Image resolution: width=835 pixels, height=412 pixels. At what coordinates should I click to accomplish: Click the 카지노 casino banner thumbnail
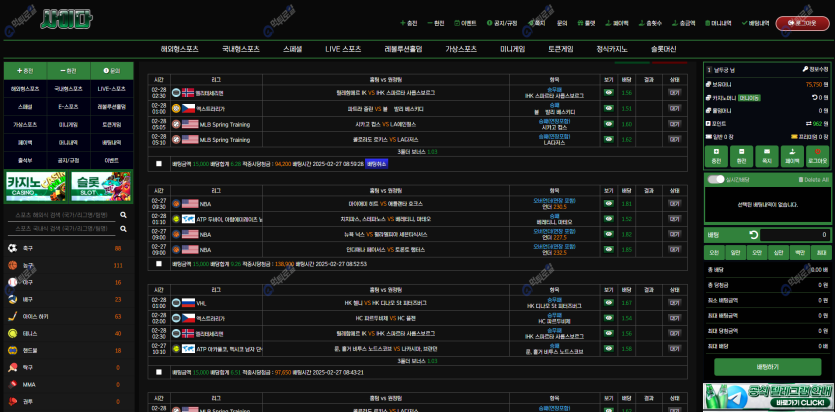[x=35, y=186]
